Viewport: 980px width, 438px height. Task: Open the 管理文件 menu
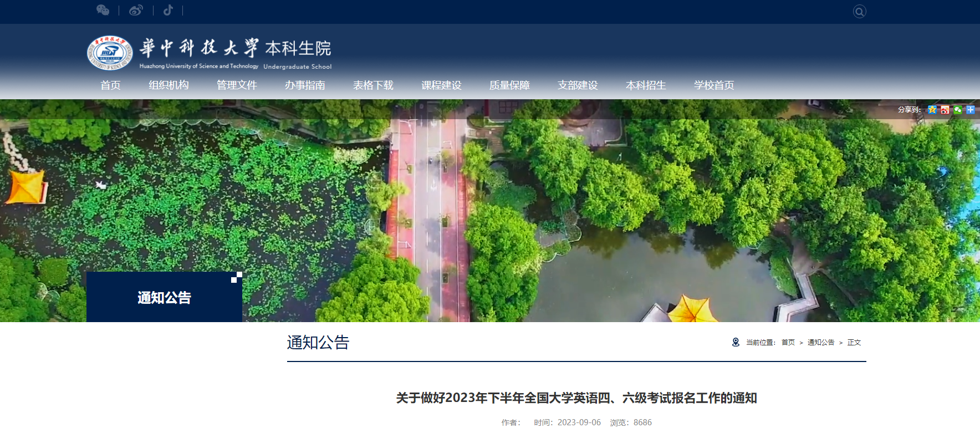pos(237,85)
